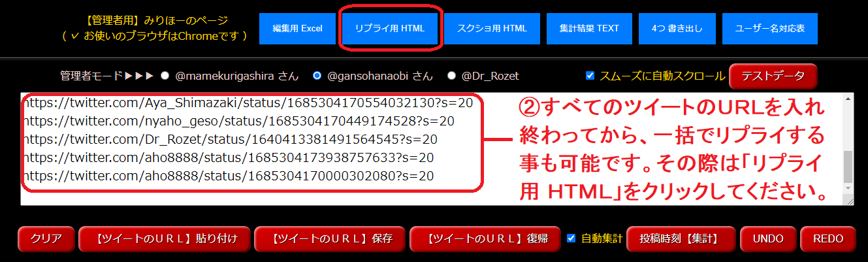Open リプライ用 HTML export
Screen dimensions: 868x262
coord(390,29)
